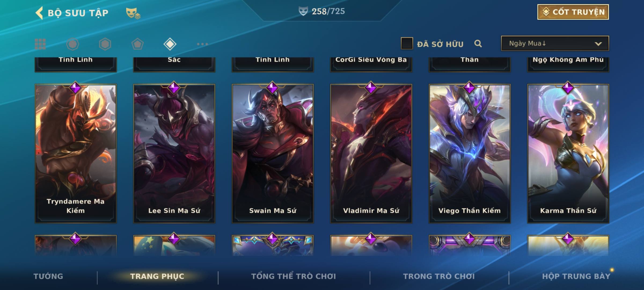Open the Trong Trò Chơi tab
The image size is (644, 290).
[x=439, y=276]
